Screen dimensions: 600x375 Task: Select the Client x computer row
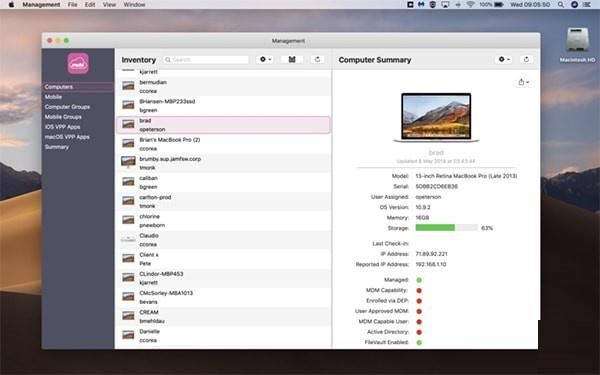tap(223, 259)
